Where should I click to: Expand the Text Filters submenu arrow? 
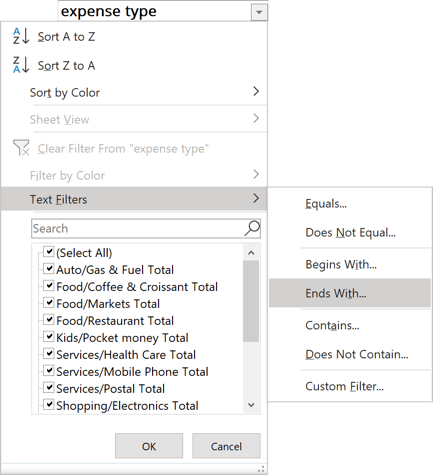tap(256, 198)
